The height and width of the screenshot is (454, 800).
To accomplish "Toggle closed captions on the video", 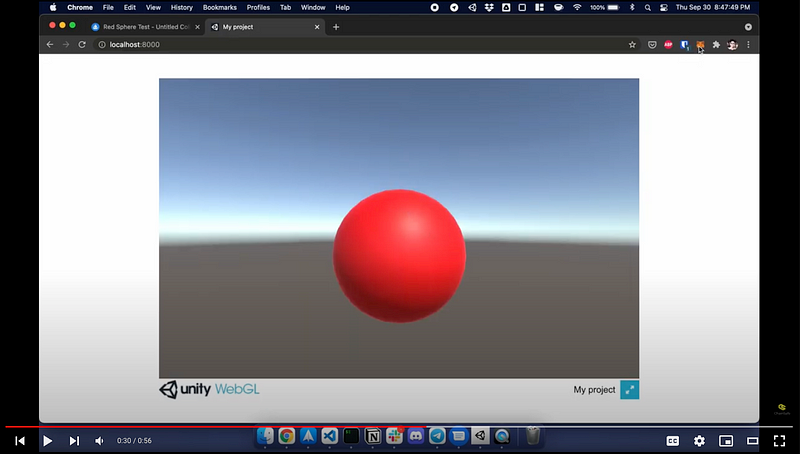I will pyautogui.click(x=673, y=440).
